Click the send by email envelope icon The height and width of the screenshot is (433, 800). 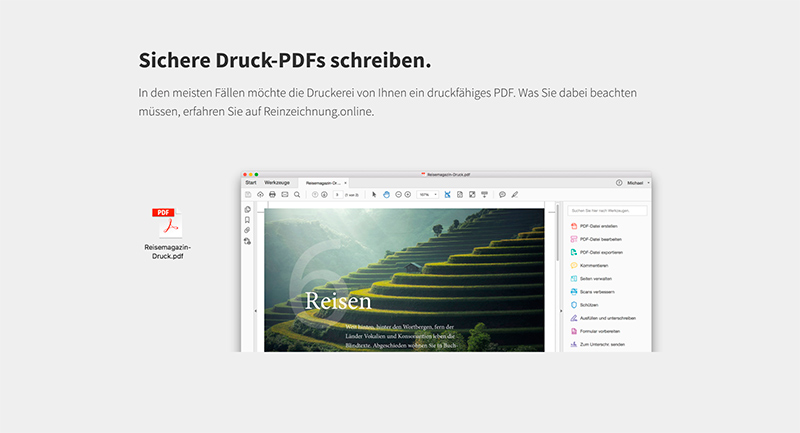[285, 194]
